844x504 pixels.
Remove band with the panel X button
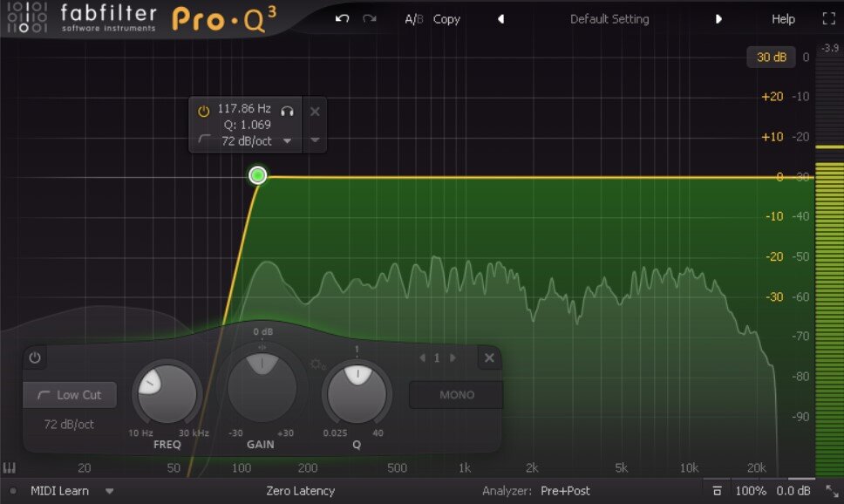(x=489, y=358)
